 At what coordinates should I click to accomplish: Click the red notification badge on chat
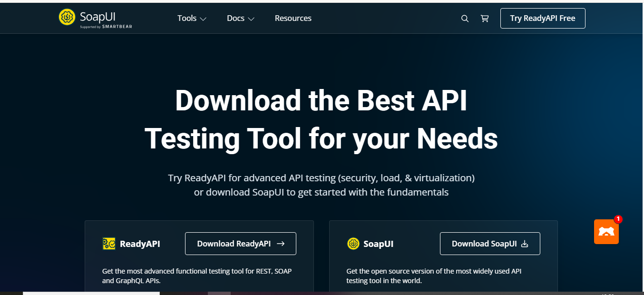[x=618, y=219]
